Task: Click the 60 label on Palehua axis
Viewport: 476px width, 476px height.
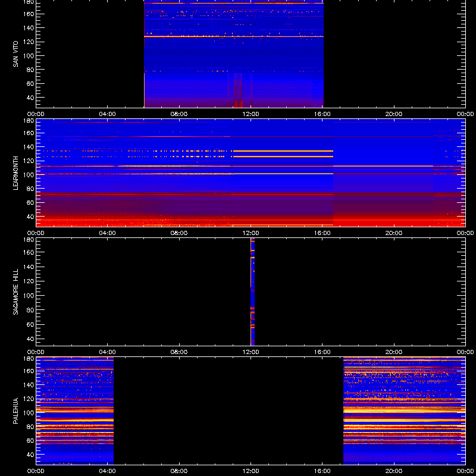Action: (30, 441)
